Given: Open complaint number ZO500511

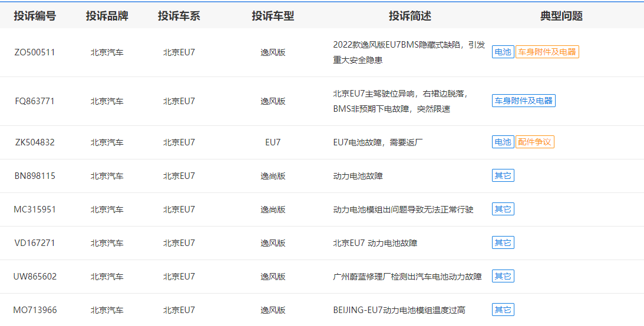Looking at the screenshot, I should tap(35, 52).
